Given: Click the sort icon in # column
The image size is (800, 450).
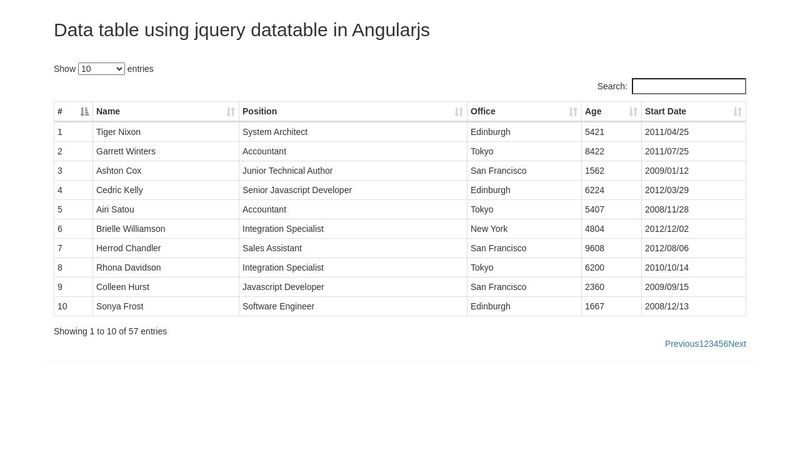Looking at the screenshot, I should [84, 112].
